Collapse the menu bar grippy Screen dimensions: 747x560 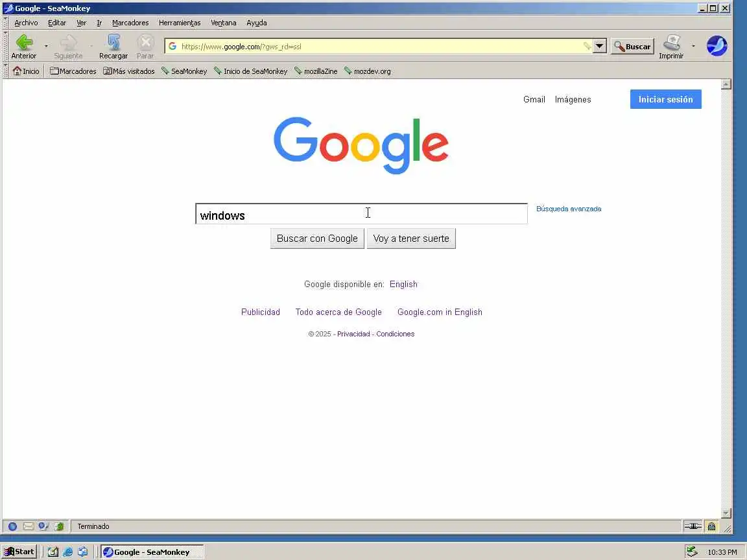click(6, 23)
